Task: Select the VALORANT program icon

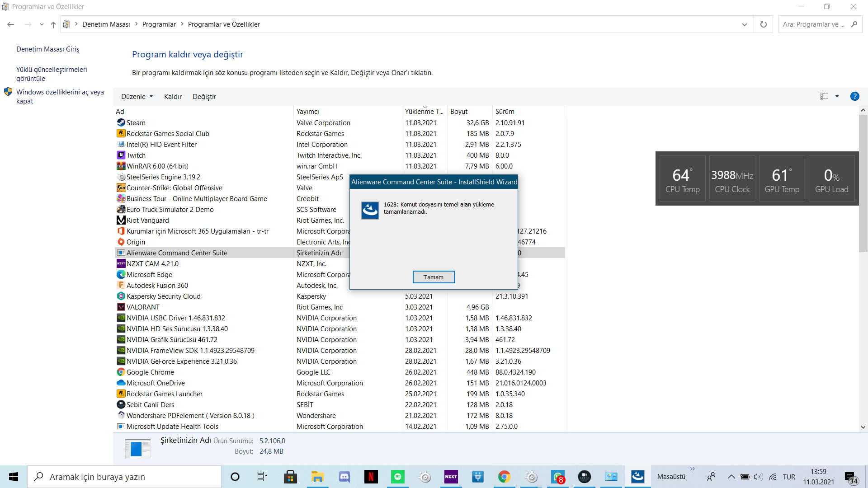Action: click(x=121, y=307)
